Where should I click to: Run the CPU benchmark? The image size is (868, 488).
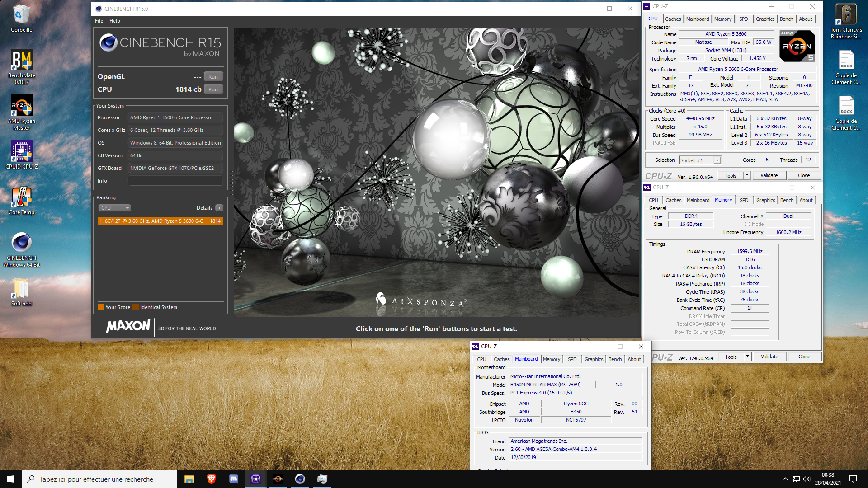[x=213, y=89]
